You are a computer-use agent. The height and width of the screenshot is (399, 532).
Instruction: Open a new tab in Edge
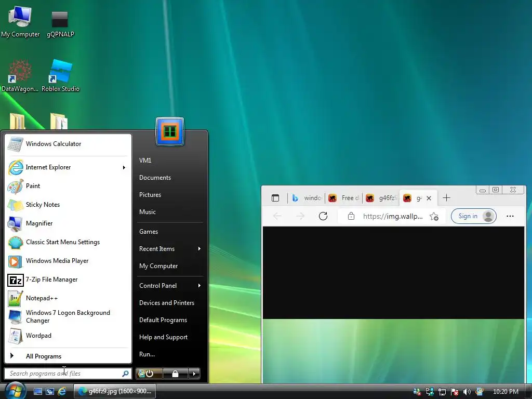tap(446, 198)
